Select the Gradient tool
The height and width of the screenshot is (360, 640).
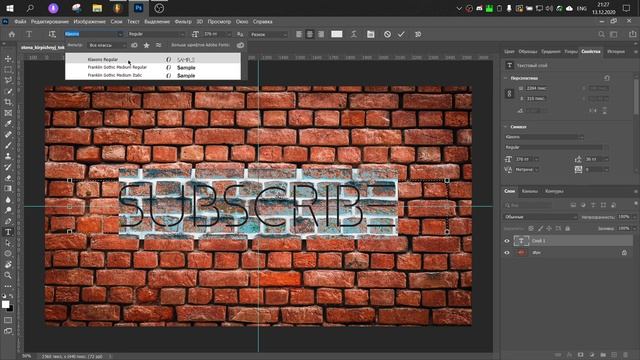point(8,189)
